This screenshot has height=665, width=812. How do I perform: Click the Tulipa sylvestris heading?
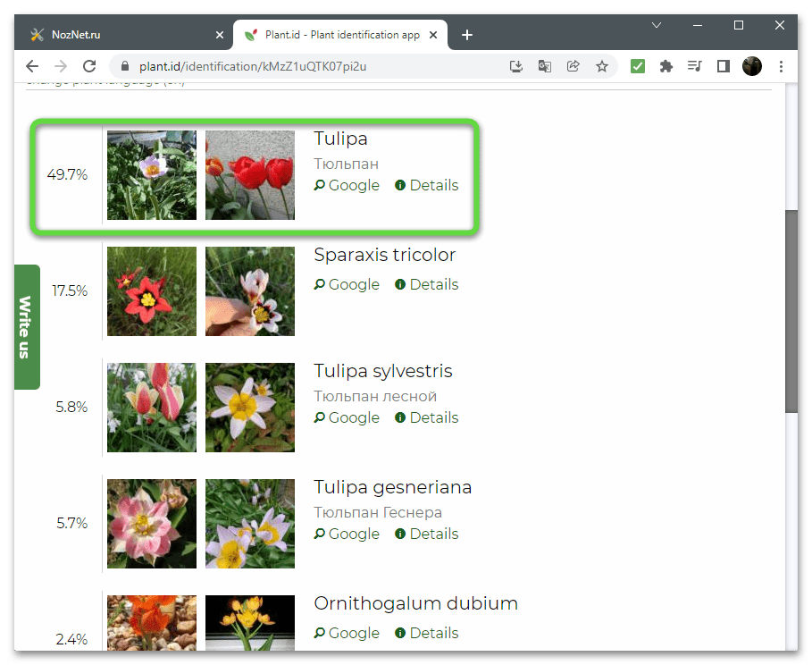[x=382, y=371]
